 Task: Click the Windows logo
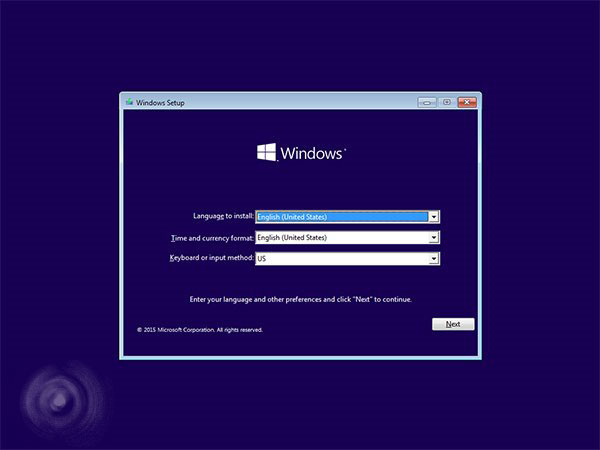coord(301,152)
